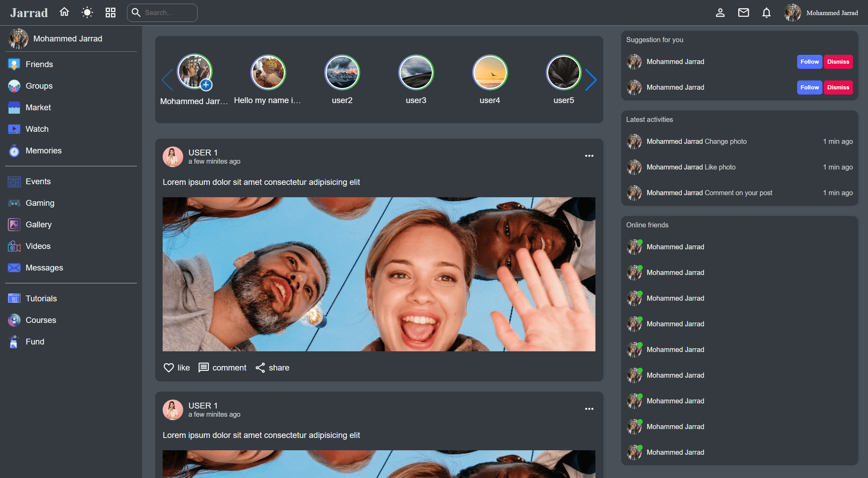Click the Courses icon
Screen dimensions: 868x478
coord(14,320)
